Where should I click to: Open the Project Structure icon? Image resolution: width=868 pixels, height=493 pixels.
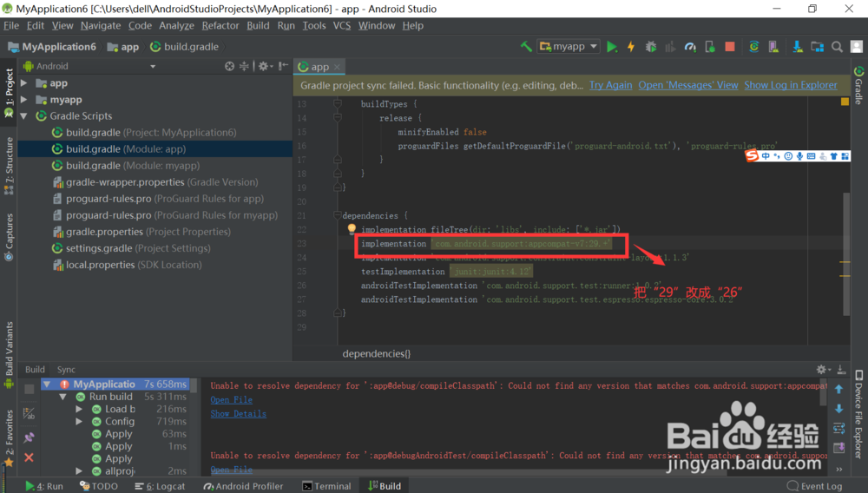(817, 47)
